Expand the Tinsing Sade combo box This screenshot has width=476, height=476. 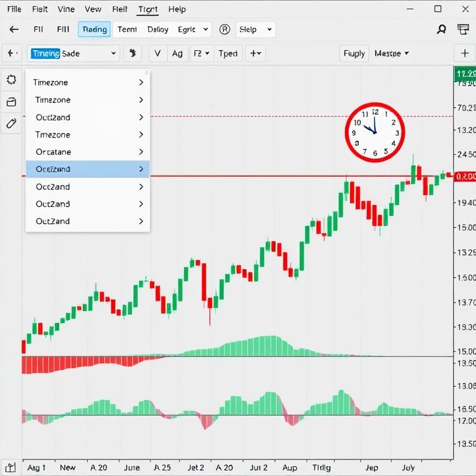click(73, 53)
